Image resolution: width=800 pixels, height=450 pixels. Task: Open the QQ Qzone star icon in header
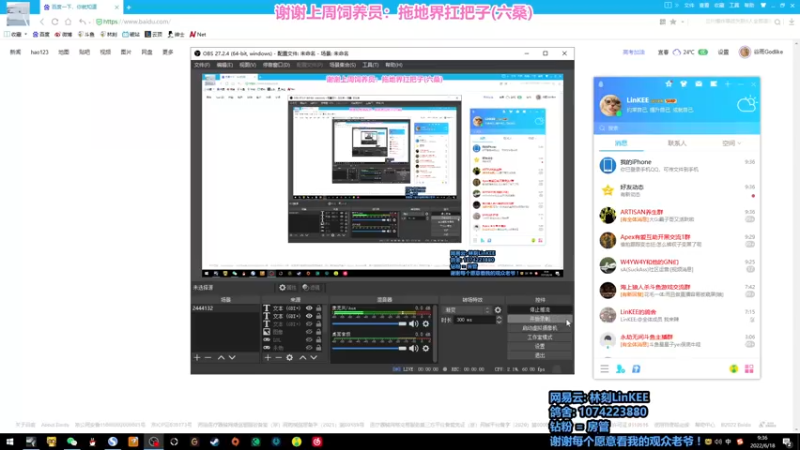(668, 84)
